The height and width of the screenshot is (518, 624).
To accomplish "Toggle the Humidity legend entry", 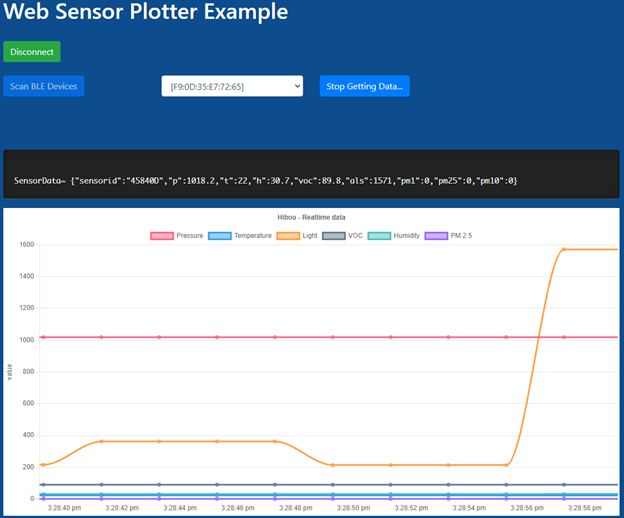I will (x=380, y=236).
